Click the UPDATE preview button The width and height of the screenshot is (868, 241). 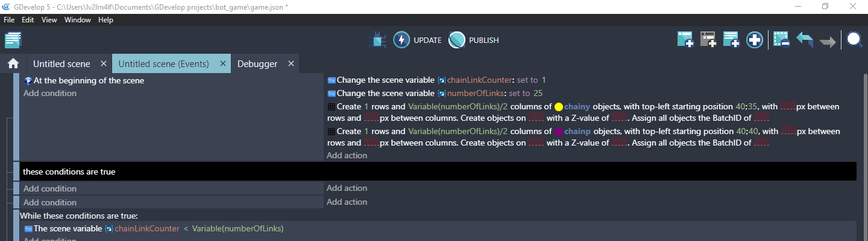[x=418, y=40]
